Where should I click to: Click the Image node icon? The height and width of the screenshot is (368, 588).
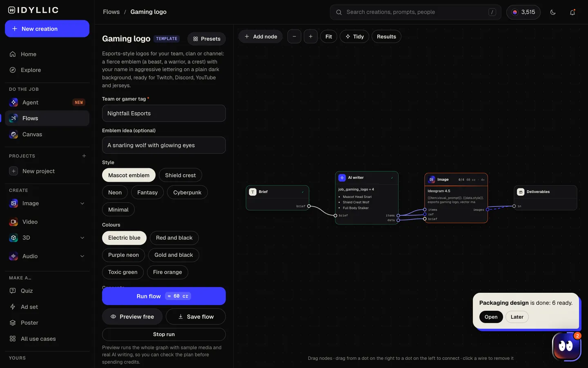(x=432, y=180)
